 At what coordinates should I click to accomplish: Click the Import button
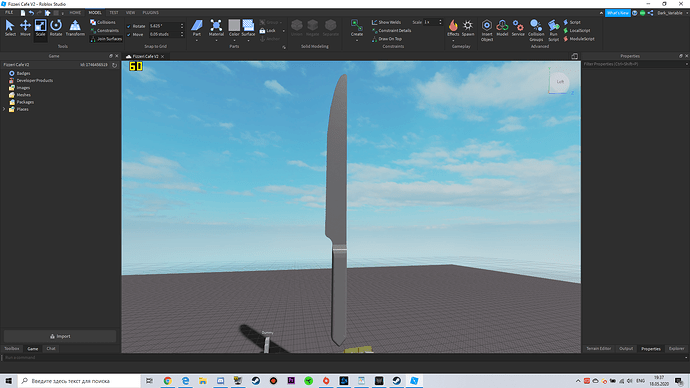click(x=60, y=336)
